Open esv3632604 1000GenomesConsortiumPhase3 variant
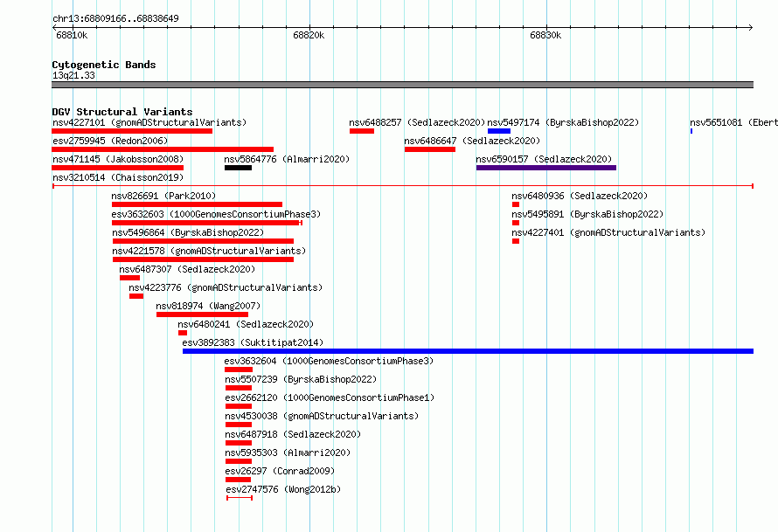The image size is (778, 532). tap(329, 361)
